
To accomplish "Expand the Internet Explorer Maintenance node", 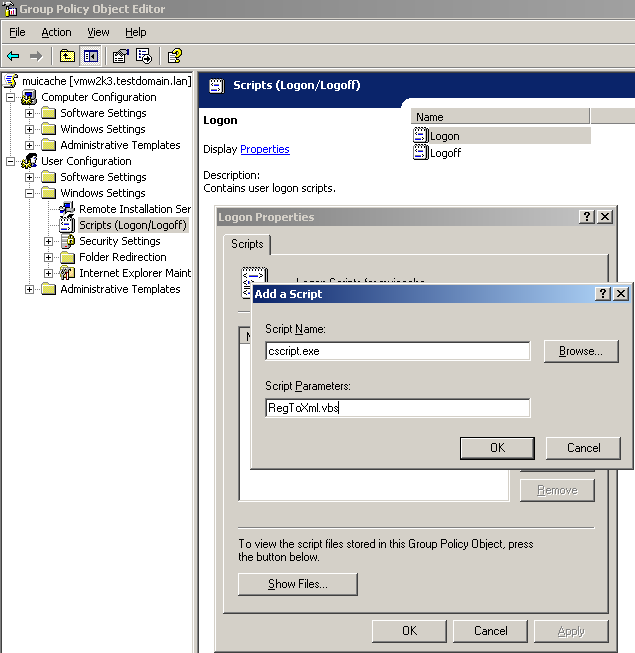I will click(48, 273).
